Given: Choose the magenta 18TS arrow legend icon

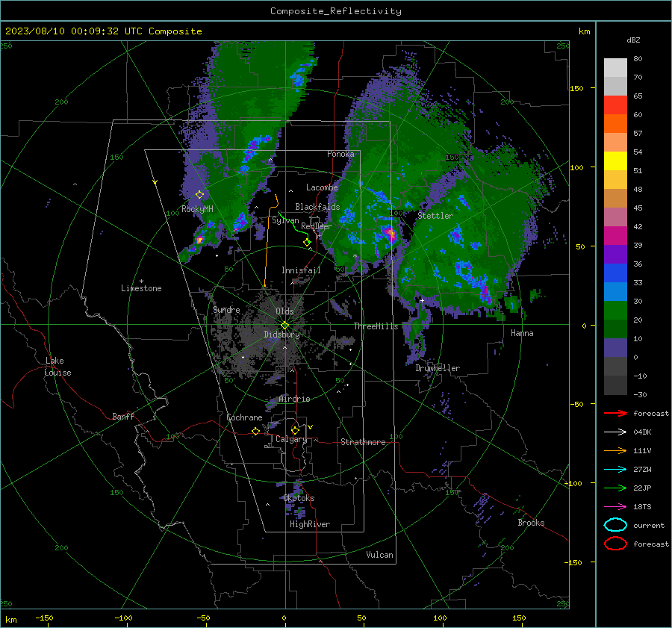Looking at the screenshot, I should (x=615, y=506).
